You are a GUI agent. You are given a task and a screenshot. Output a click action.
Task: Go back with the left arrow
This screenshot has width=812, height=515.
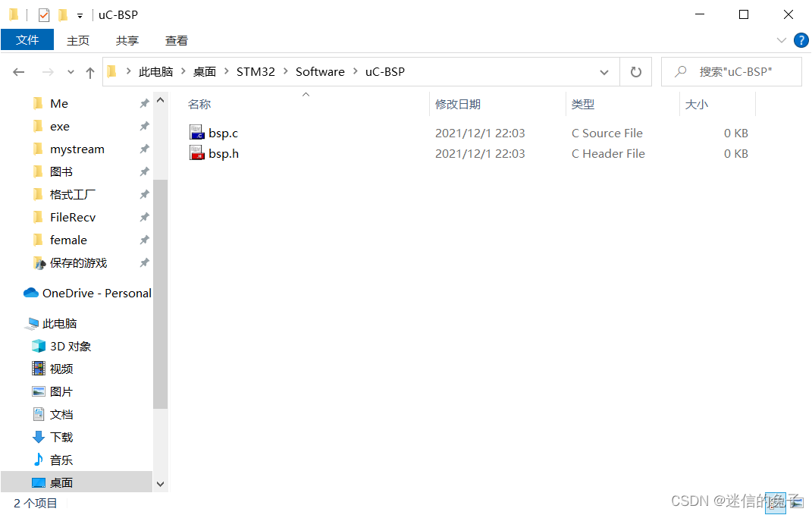point(19,72)
